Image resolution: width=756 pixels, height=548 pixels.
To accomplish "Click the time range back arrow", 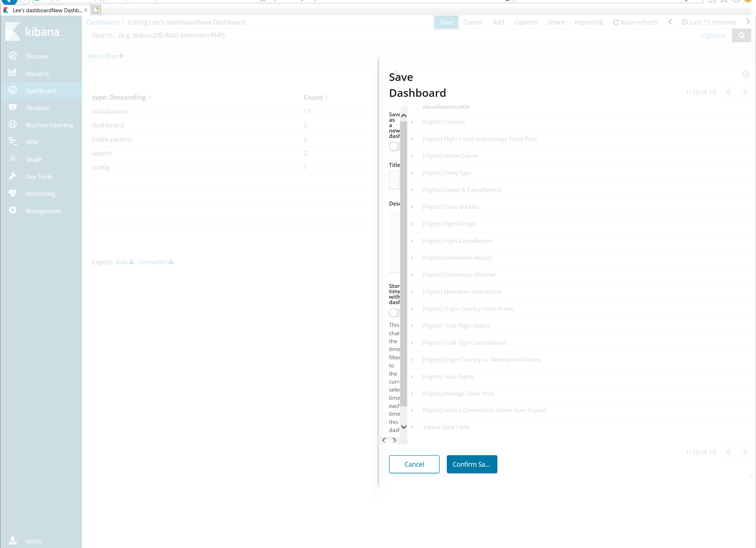I will (670, 22).
